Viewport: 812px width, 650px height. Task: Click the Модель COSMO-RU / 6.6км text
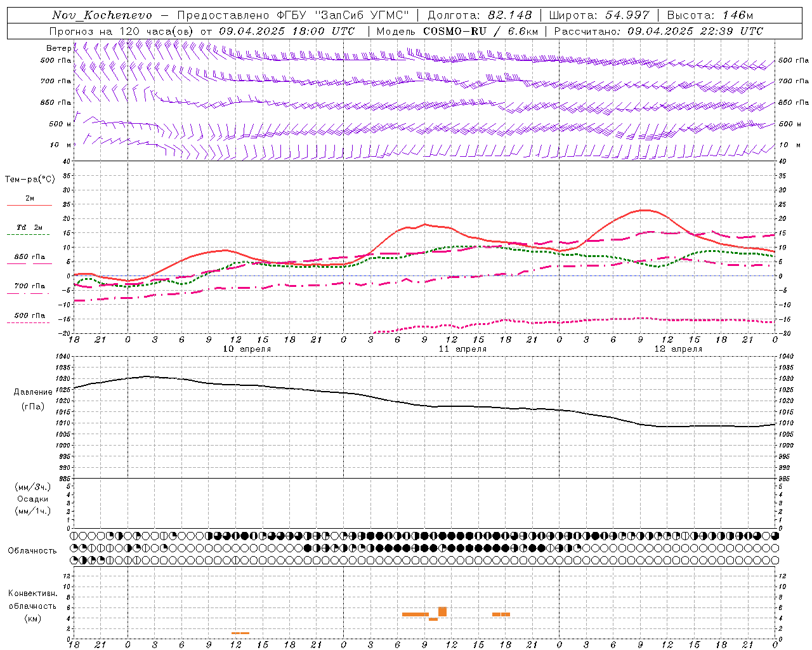457,30
